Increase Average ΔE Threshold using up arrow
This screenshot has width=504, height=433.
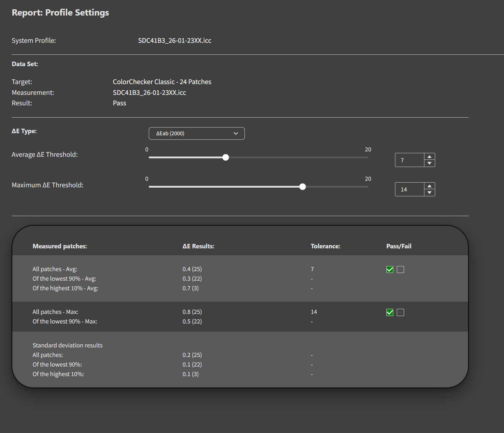(x=429, y=157)
